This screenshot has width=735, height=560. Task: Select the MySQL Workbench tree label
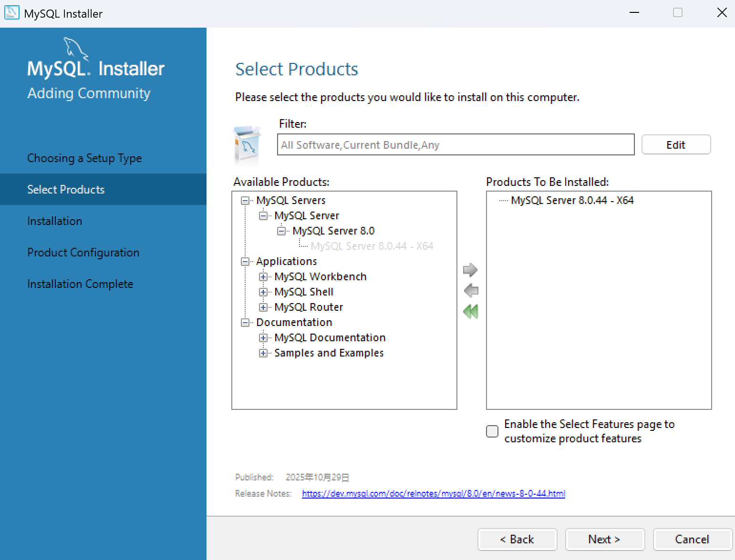pyautogui.click(x=321, y=277)
